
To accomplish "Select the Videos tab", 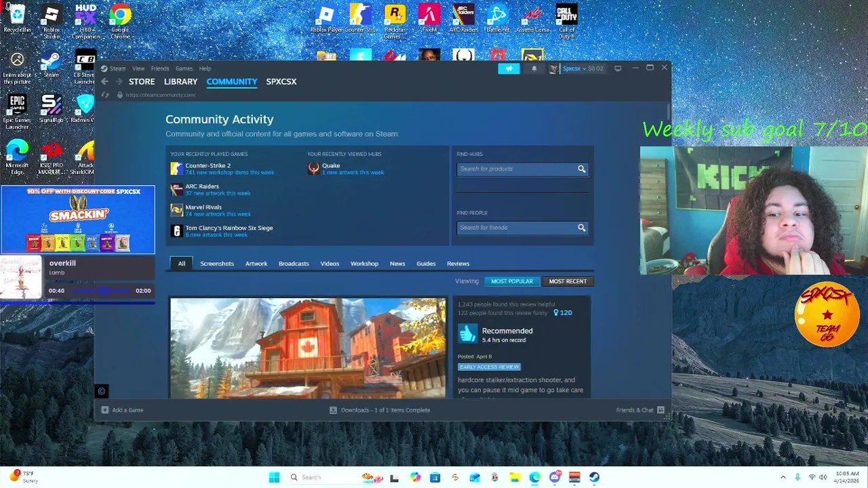I will (330, 264).
